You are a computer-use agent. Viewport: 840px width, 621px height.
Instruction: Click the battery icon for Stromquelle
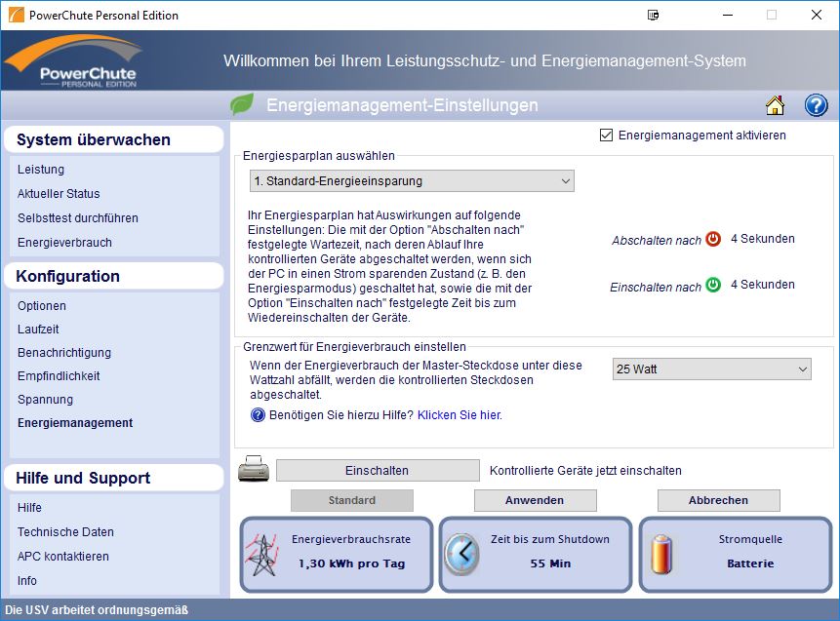pyautogui.click(x=661, y=555)
